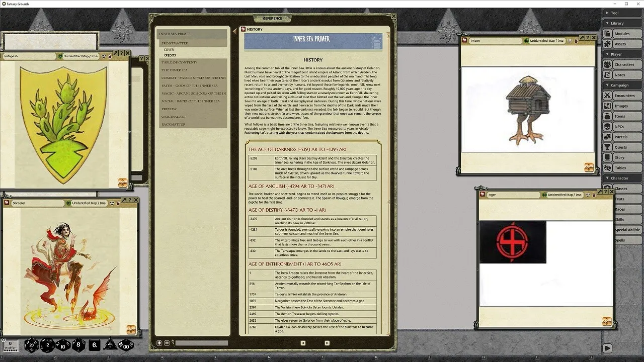Image resolution: width=644 pixels, height=362 pixels.
Task: Expand the Tool sidebar section
Action: point(622,13)
